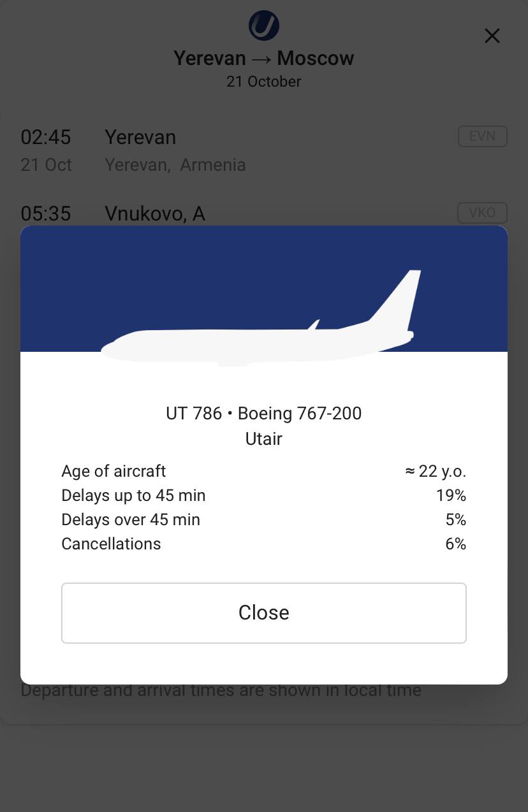Tap the EVN airport code badge
Screen dimensions: 528x812
click(x=482, y=136)
